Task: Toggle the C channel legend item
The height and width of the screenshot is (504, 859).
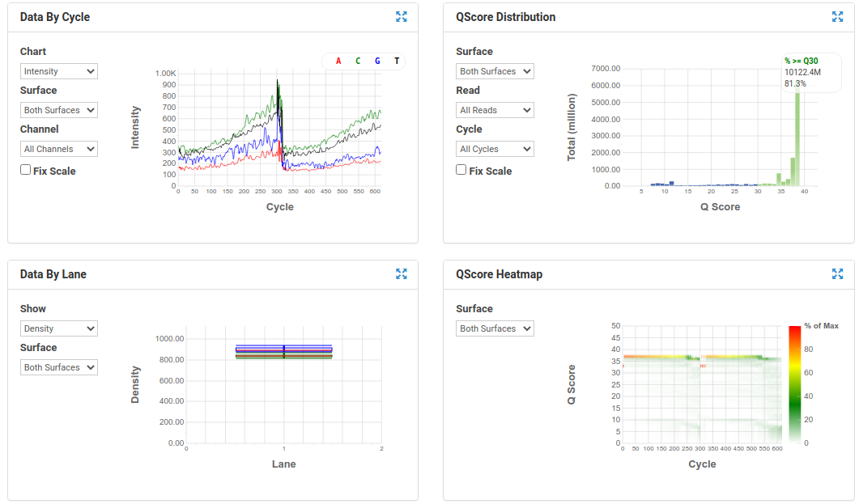Action: click(358, 61)
